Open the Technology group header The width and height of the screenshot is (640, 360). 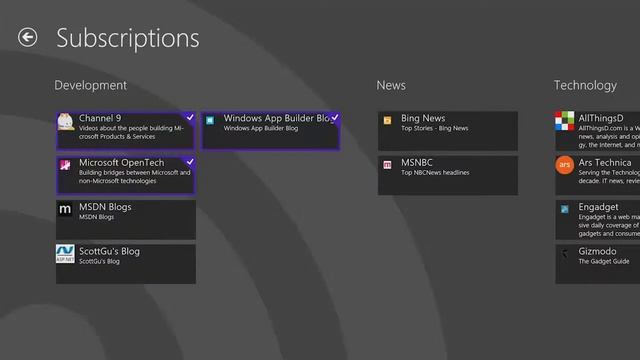(x=585, y=85)
